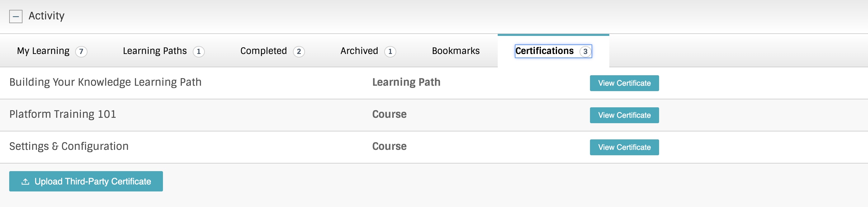Screen dimensions: 868x207
Task: Click the Completed count badge 2
Action: tap(299, 52)
